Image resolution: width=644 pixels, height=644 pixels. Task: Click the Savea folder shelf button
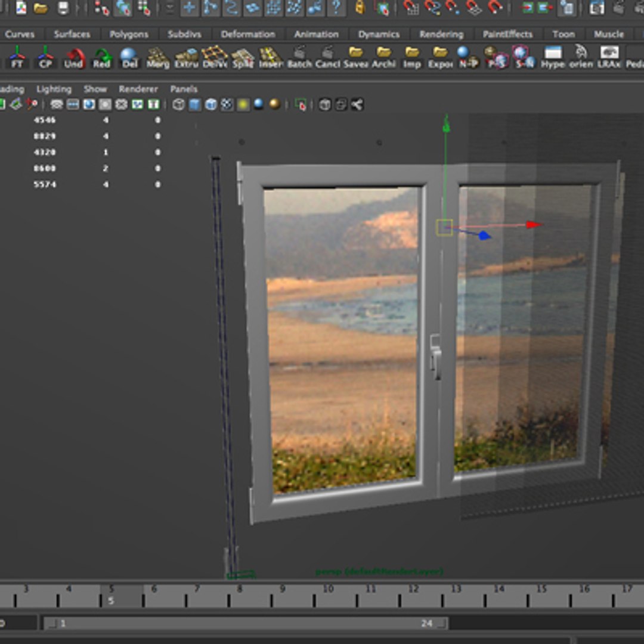click(x=355, y=57)
